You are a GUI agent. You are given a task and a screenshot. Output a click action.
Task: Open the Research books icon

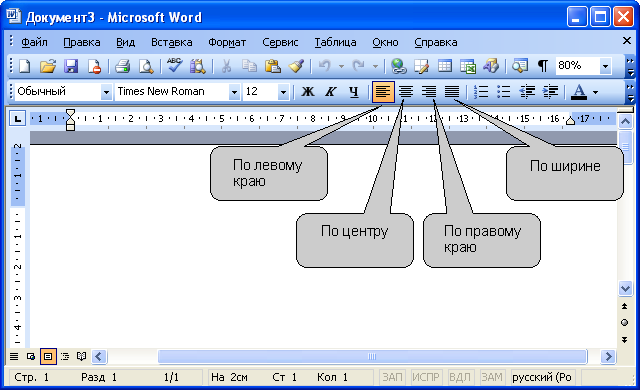(198, 66)
